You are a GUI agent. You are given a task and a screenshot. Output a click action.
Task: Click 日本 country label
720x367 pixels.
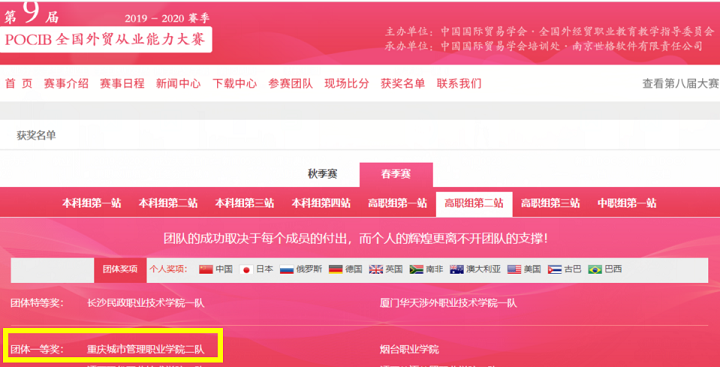point(264,270)
